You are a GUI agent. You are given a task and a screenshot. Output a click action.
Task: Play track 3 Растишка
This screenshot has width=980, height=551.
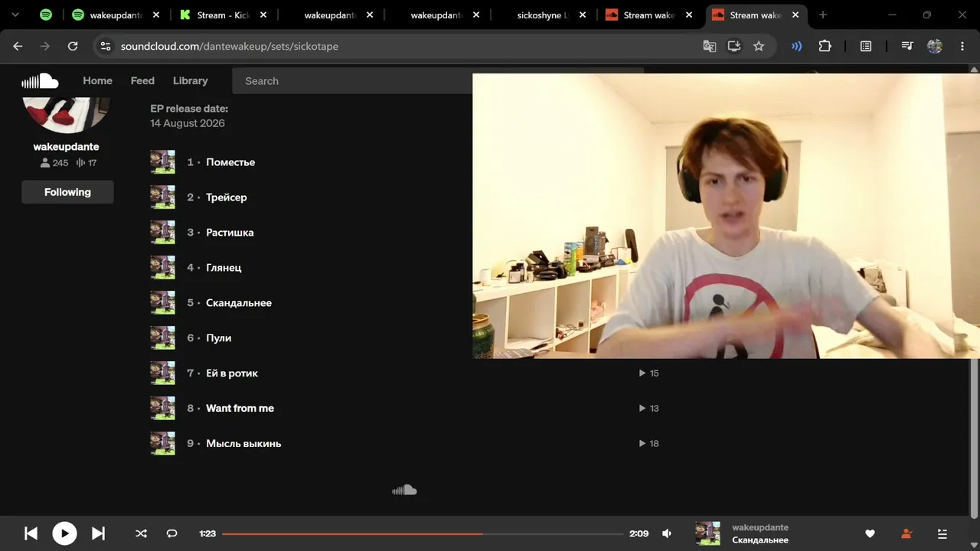pyautogui.click(x=230, y=233)
